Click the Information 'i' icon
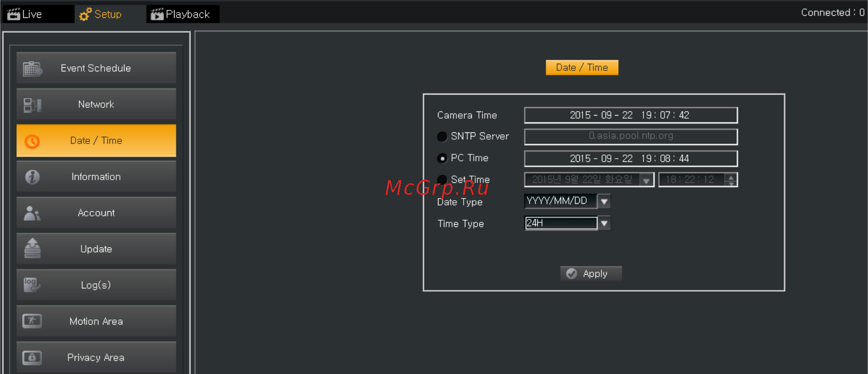The image size is (868, 374). pyautogui.click(x=32, y=177)
